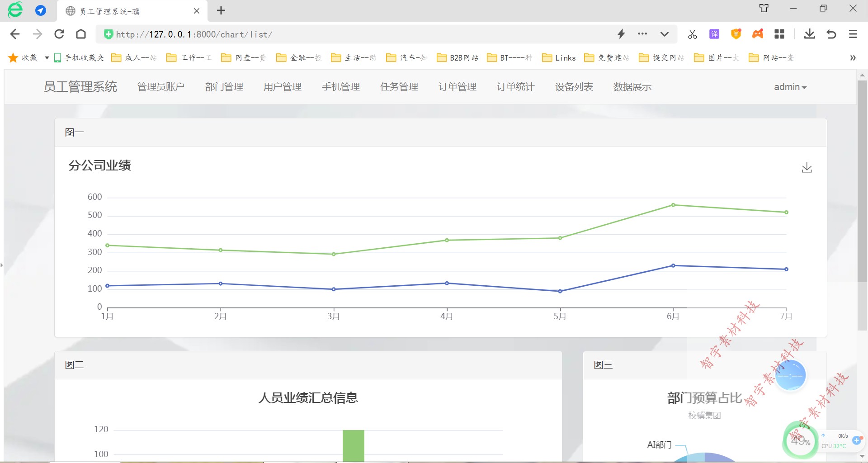
Task: Refresh the current page
Action: tap(59, 34)
